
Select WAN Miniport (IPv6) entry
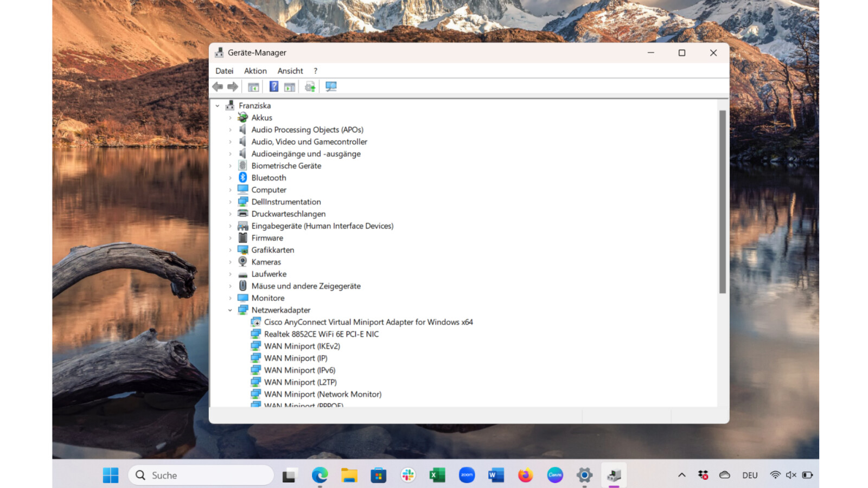pyautogui.click(x=299, y=370)
